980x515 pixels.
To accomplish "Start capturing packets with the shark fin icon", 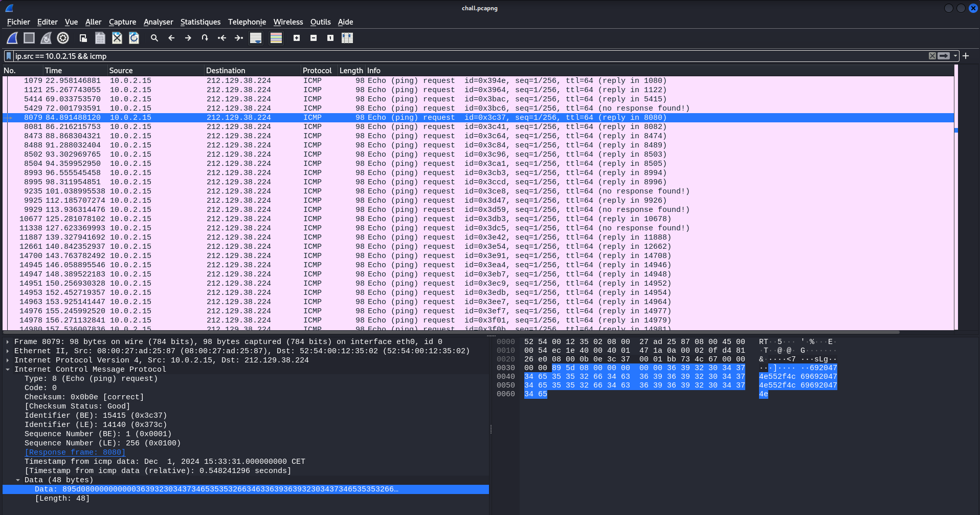I will coord(12,38).
